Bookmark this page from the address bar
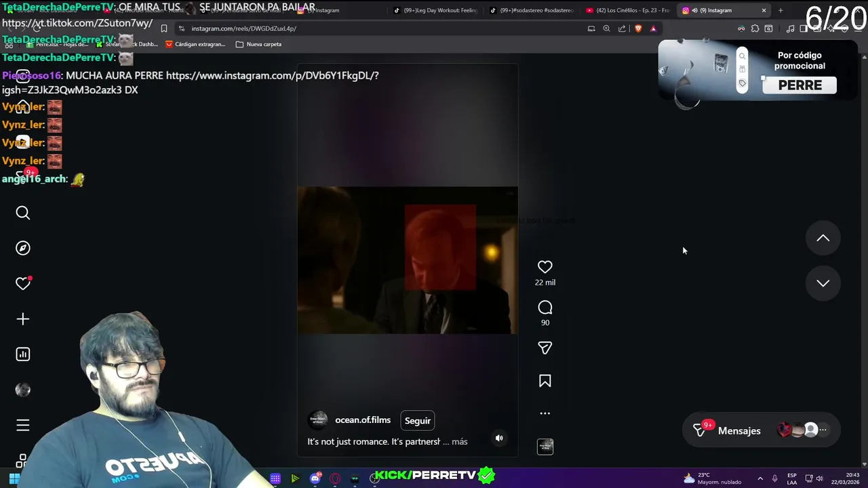Viewport: 868px width, 488px height. (164, 28)
